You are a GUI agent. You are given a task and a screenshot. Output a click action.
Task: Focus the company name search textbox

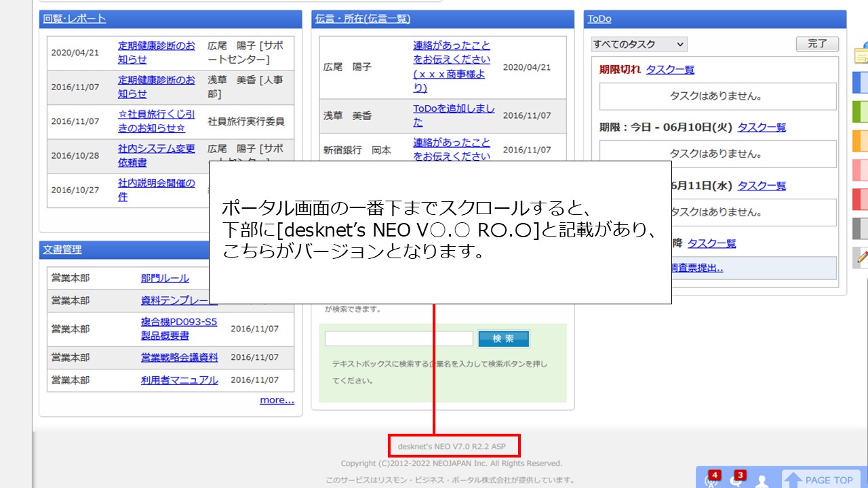pos(399,339)
